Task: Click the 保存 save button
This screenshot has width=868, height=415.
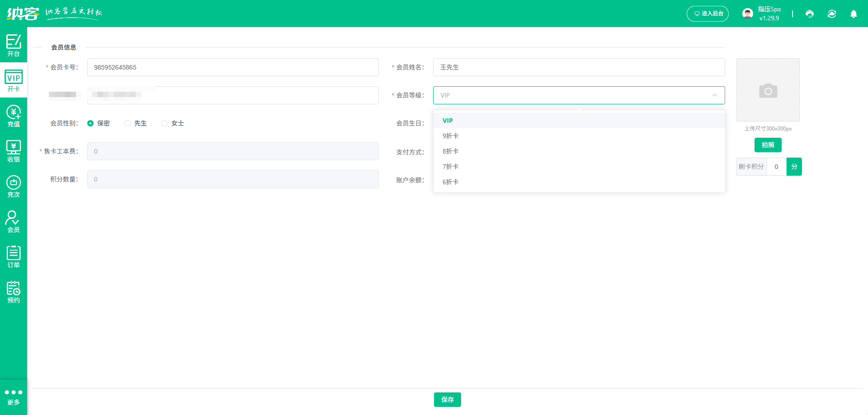Action: [x=447, y=400]
